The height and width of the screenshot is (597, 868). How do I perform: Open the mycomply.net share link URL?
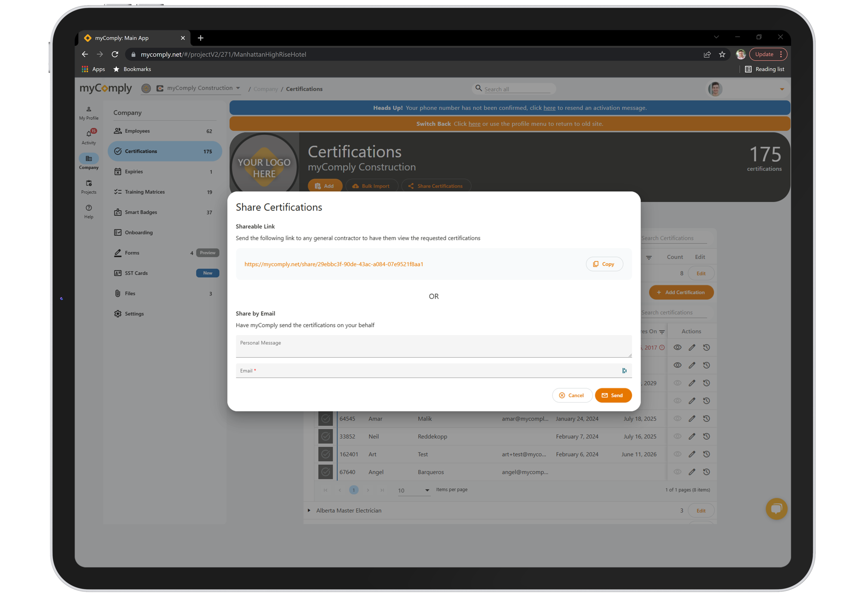click(x=333, y=264)
